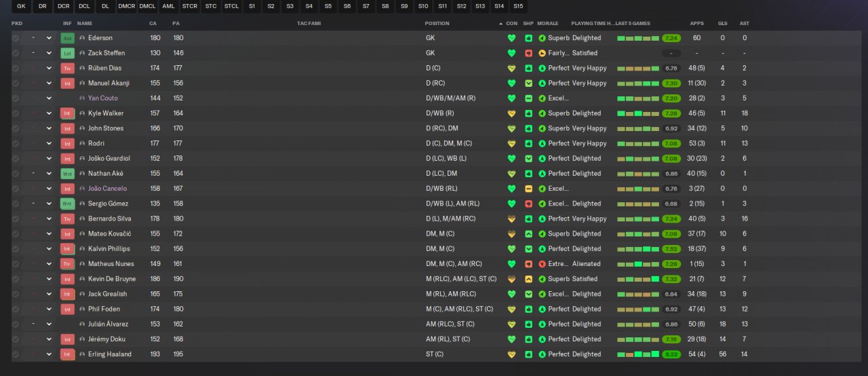Toggle the picked checkmark for Kyle Walker
868x376 pixels.
point(16,113)
